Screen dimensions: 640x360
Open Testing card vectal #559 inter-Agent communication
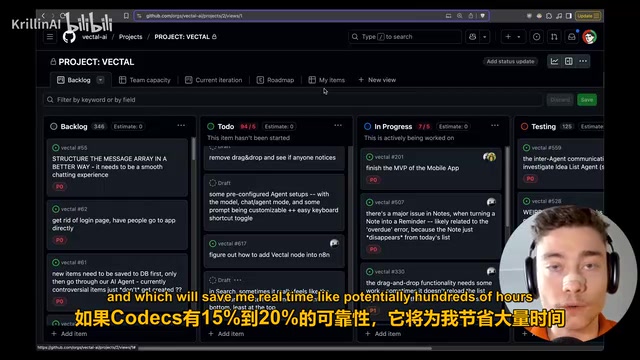[560, 163]
